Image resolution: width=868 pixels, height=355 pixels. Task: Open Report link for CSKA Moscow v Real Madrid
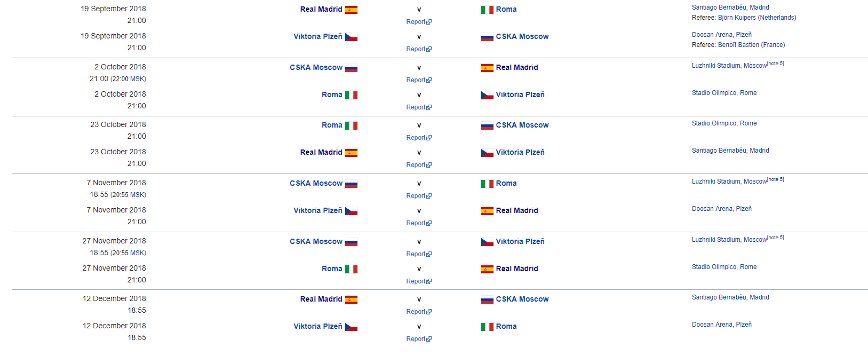point(416,80)
